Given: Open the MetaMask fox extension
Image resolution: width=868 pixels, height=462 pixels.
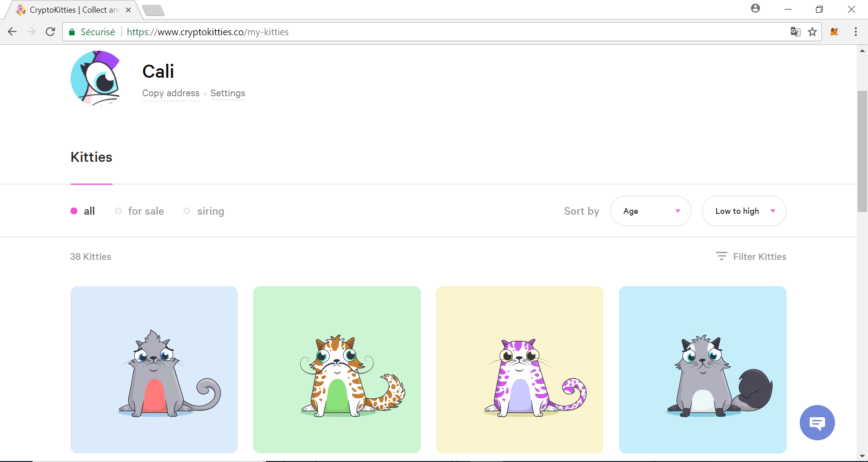Looking at the screenshot, I should [835, 32].
